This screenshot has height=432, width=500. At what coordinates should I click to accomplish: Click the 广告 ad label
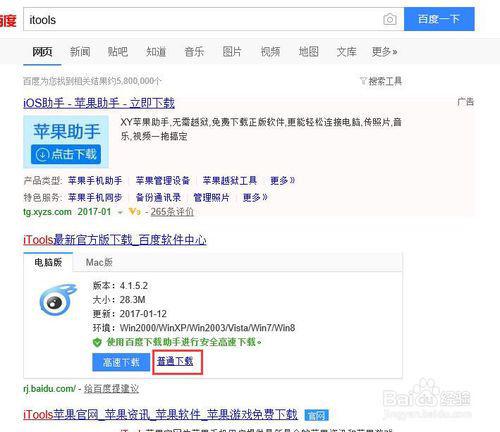[x=465, y=102]
